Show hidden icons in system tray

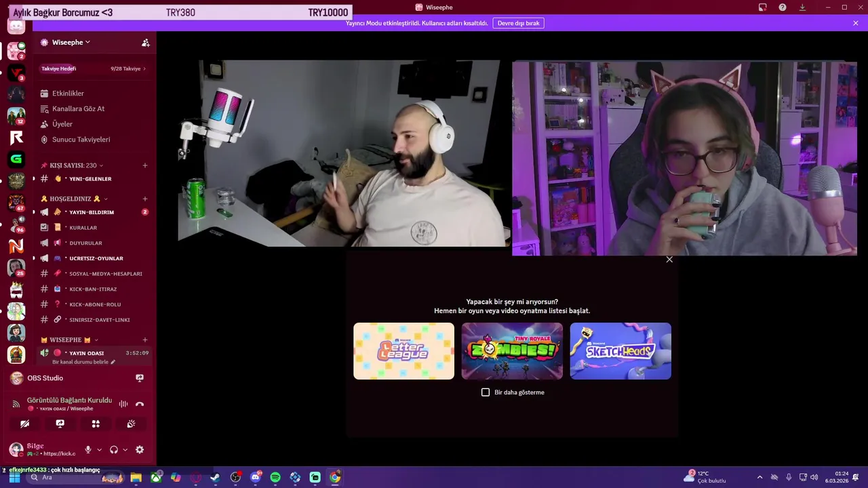759,477
